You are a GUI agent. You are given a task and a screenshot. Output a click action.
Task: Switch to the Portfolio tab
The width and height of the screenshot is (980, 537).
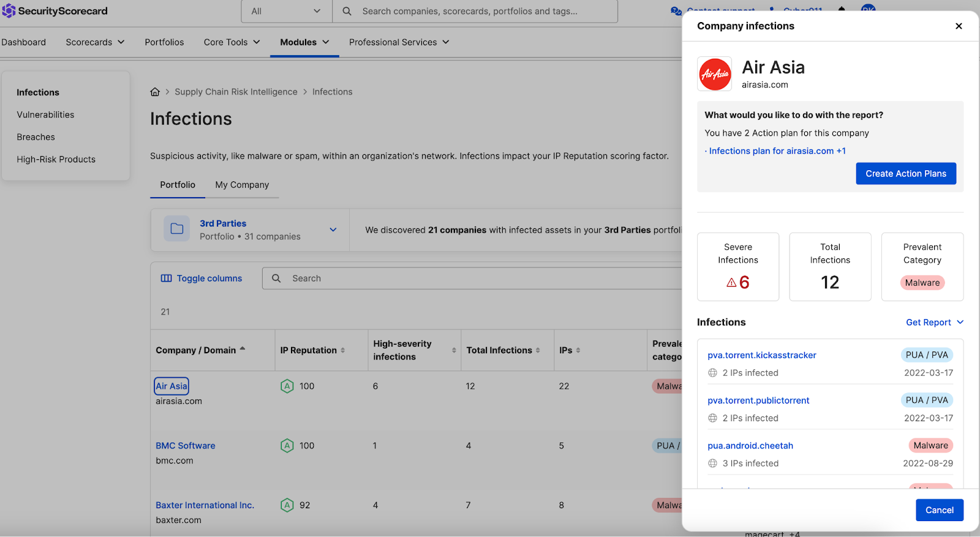click(178, 185)
